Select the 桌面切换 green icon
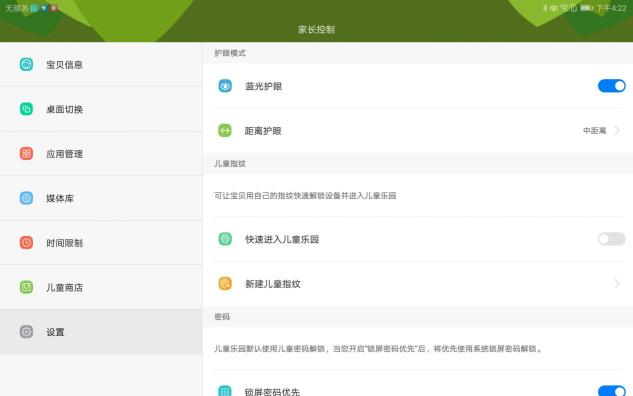The height and width of the screenshot is (396, 633). tap(26, 109)
